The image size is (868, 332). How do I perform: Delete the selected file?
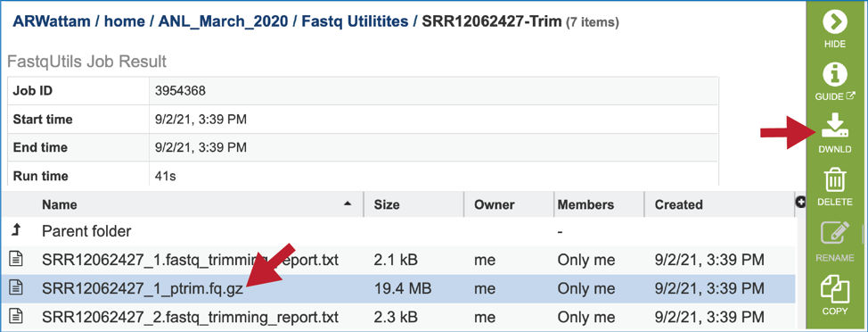click(835, 187)
